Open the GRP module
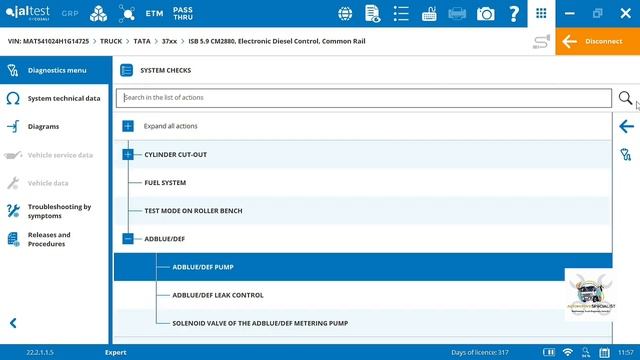Image resolution: width=640 pixels, height=360 pixels. pyautogui.click(x=70, y=13)
